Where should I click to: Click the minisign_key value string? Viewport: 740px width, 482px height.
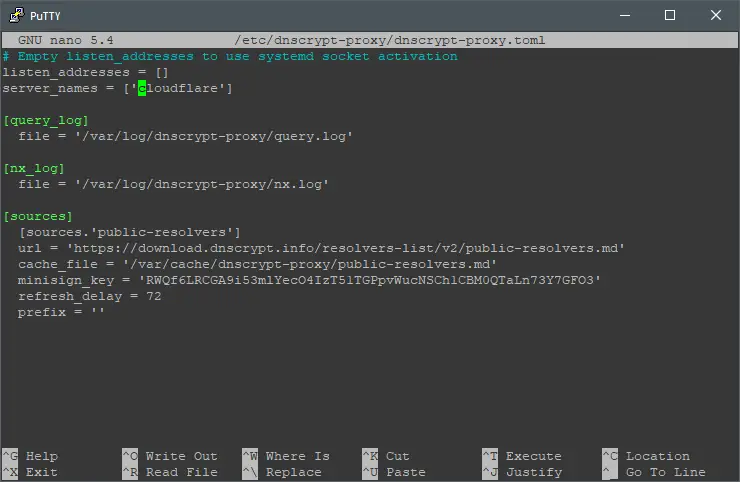[x=370, y=280]
